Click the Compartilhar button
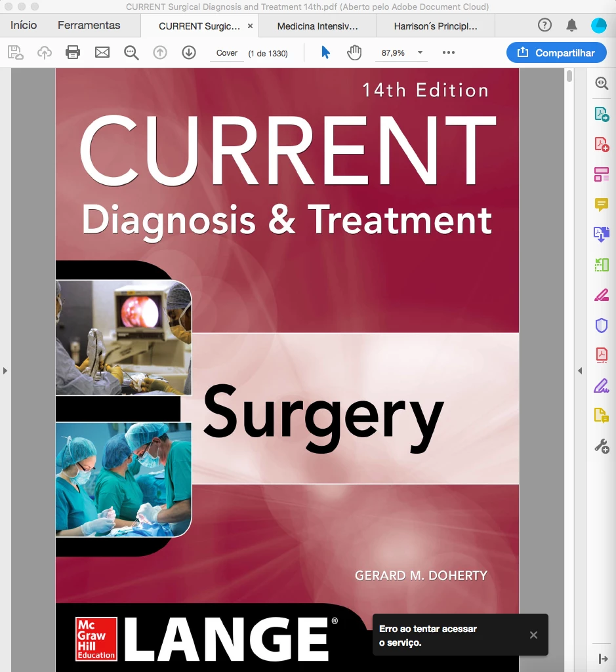616x672 pixels. (556, 52)
